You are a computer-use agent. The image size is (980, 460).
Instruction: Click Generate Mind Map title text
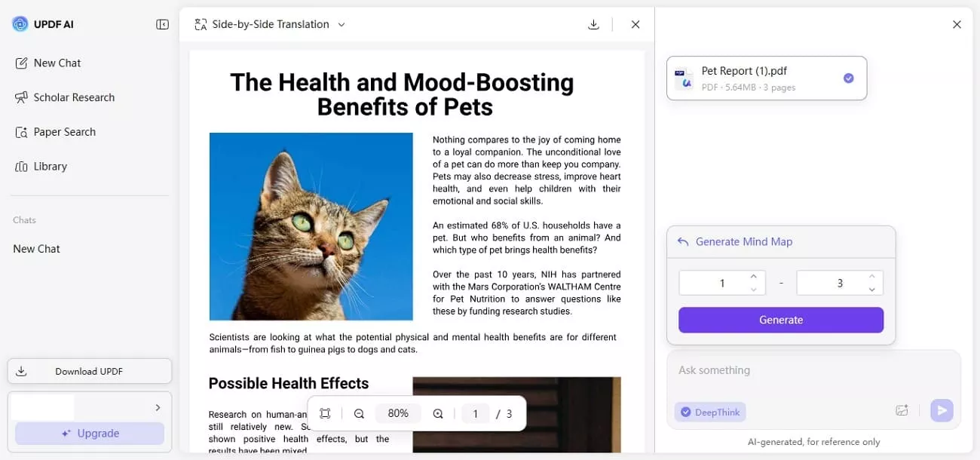[x=744, y=242]
